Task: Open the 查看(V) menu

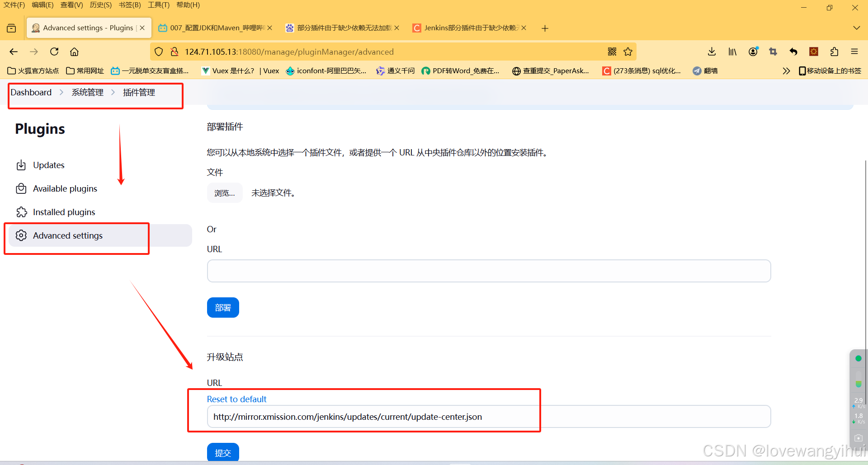Action: pyautogui.click(x=71, y=5)
